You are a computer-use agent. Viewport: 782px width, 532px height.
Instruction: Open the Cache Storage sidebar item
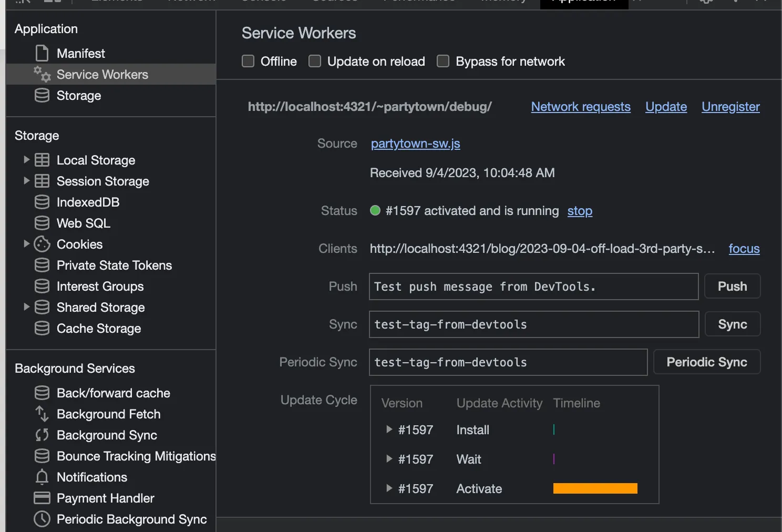[99, 329]
